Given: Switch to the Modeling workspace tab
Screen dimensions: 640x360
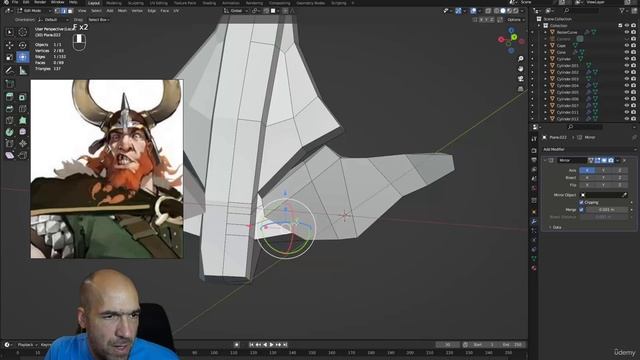Looking at the screenshot, I should [113, 3].
